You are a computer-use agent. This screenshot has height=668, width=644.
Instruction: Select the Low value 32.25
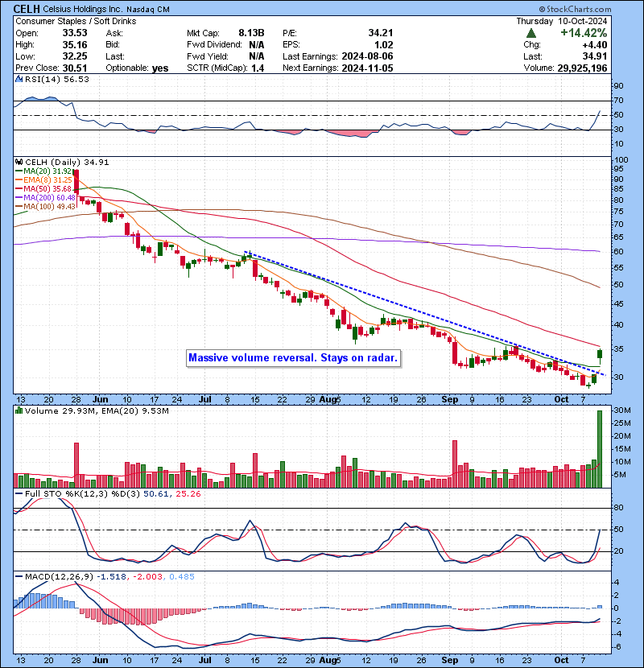point(75,56)
